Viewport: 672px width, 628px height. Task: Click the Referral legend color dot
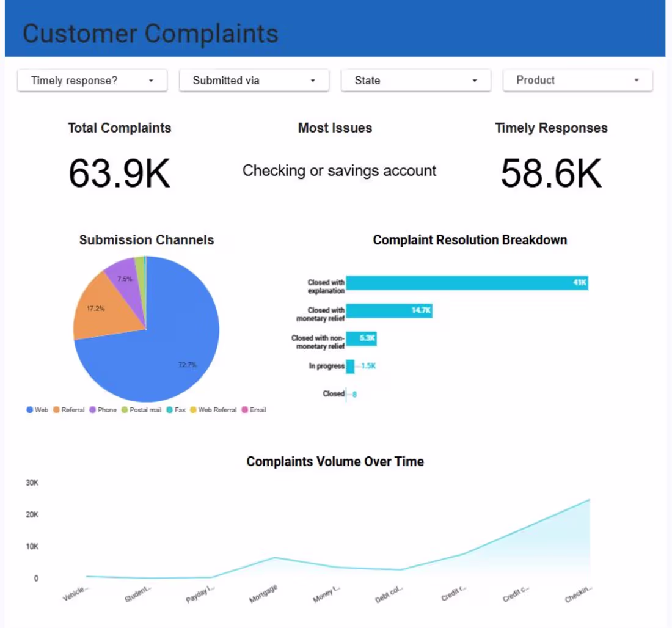pos(56,409)
